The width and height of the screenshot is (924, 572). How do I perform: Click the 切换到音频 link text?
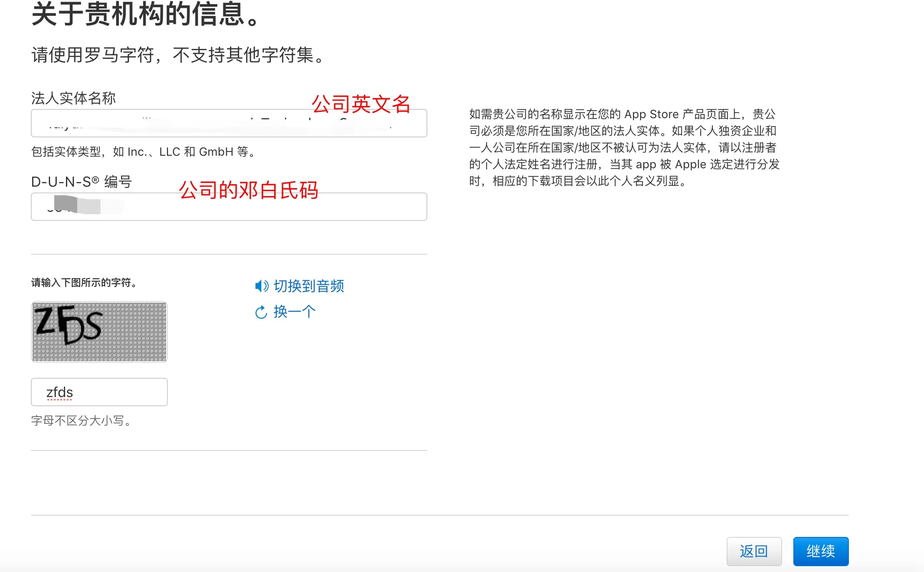click(x=308, y=286)
